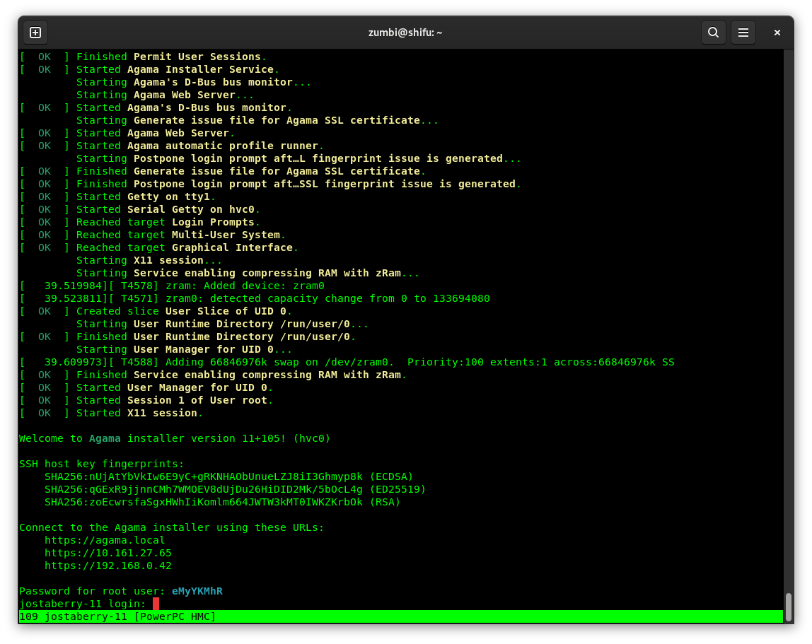812x644 pixels.
Task: Open the hamburger main menu
Action: pos(743,33)
